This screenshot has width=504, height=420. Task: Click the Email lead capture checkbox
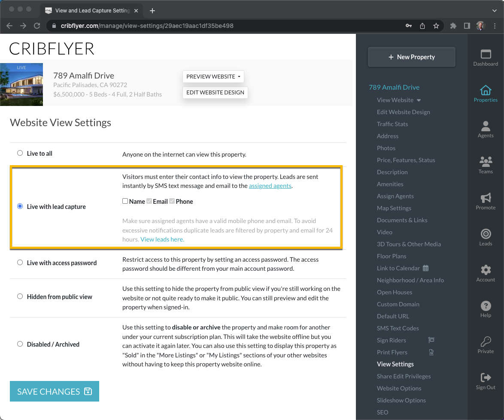click(149, 201)
